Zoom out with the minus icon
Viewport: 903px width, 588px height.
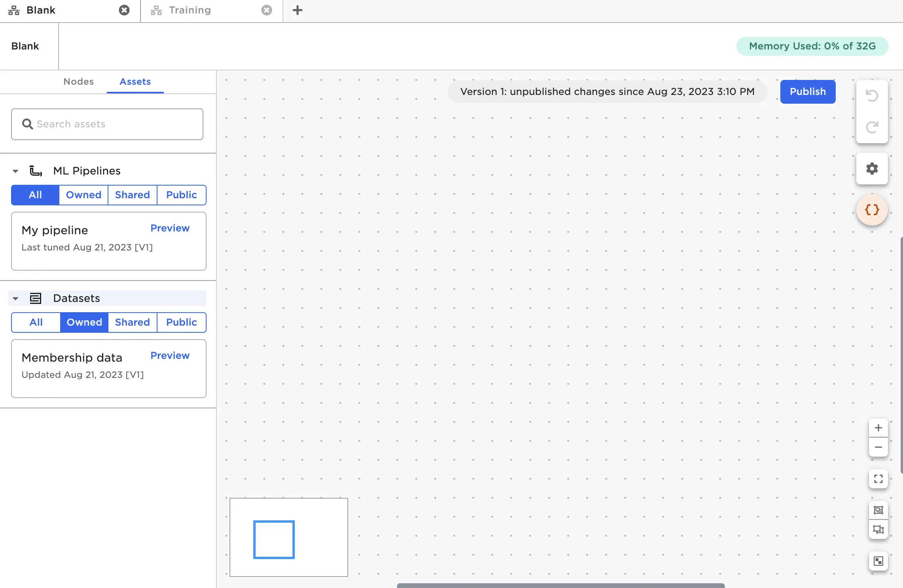point(878,447)
